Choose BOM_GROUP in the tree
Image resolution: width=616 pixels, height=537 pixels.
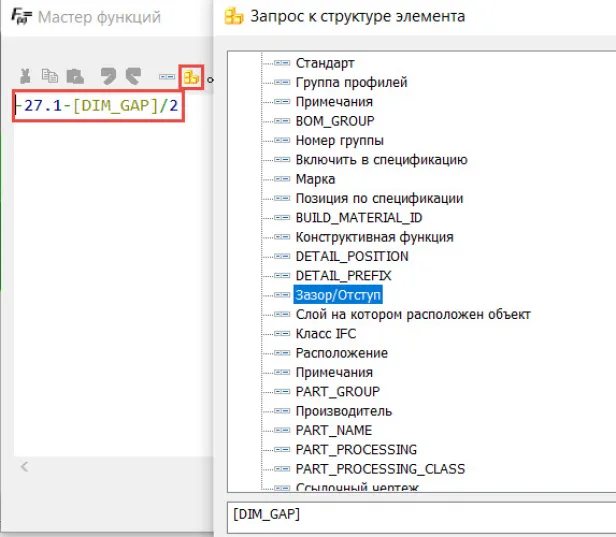335,121
